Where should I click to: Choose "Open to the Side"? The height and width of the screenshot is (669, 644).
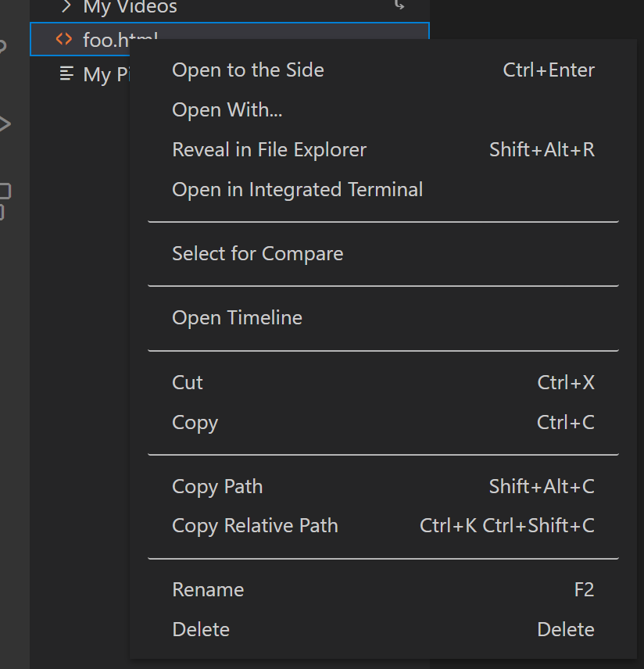[x=248, y=70]
